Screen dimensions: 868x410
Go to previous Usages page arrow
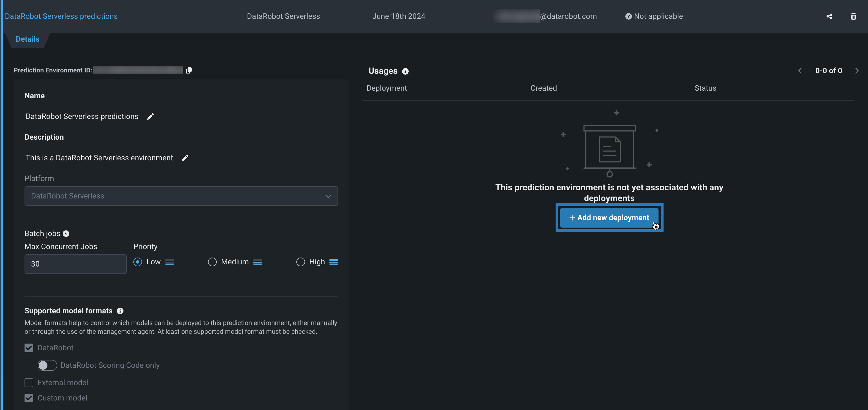point(800,71)
